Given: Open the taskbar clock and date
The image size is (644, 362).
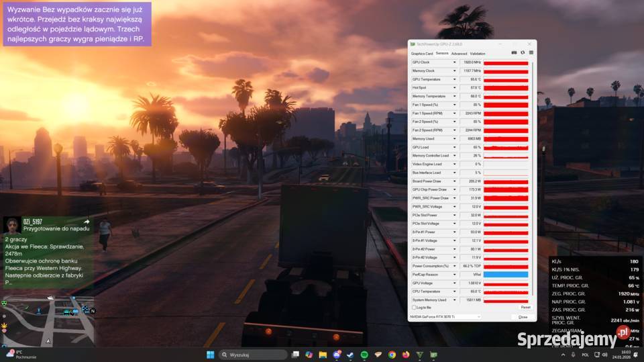Looking at the screenshot, I should click(x=621, y=355).
